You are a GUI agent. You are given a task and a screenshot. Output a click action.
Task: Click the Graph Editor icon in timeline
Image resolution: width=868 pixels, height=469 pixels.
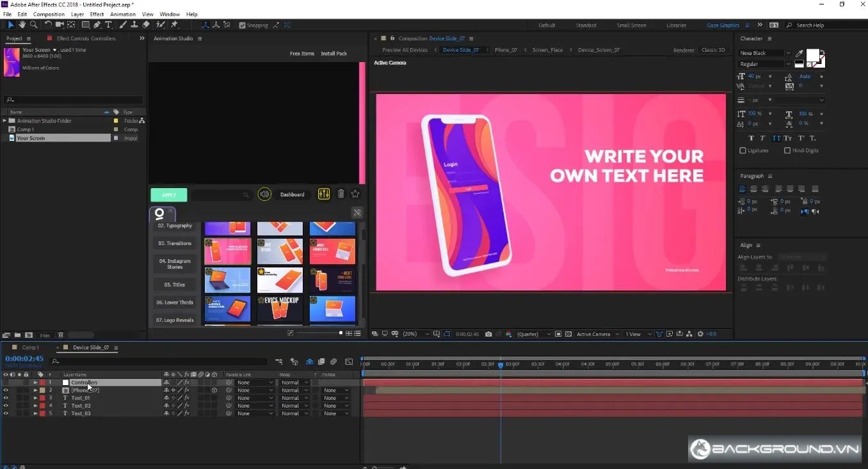click(x=349, y=362)
